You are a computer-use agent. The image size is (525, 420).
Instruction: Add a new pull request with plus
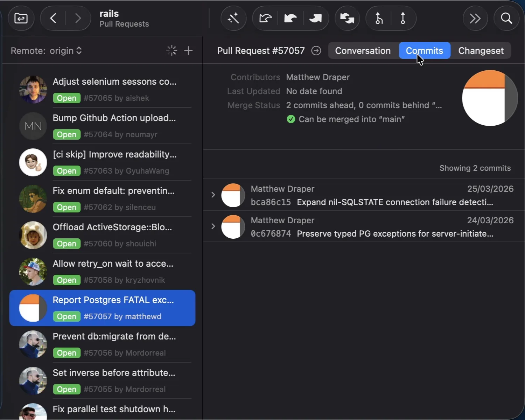pos(188,51)
